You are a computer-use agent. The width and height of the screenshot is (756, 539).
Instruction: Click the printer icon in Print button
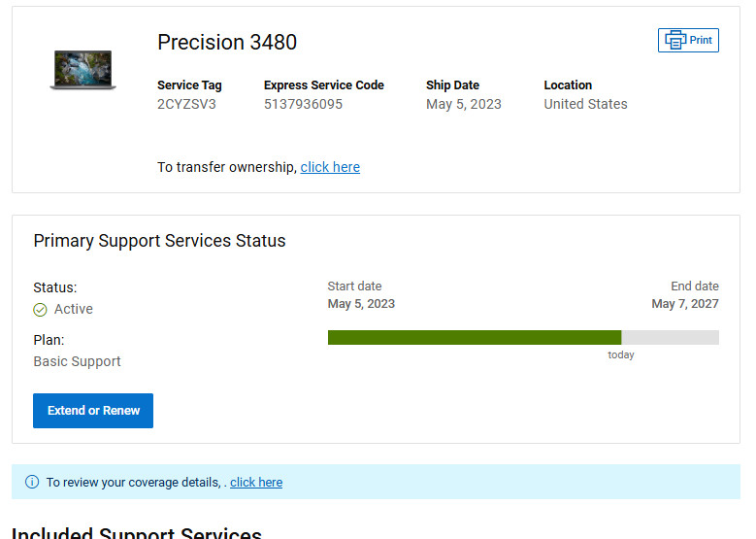pos(675,40)
